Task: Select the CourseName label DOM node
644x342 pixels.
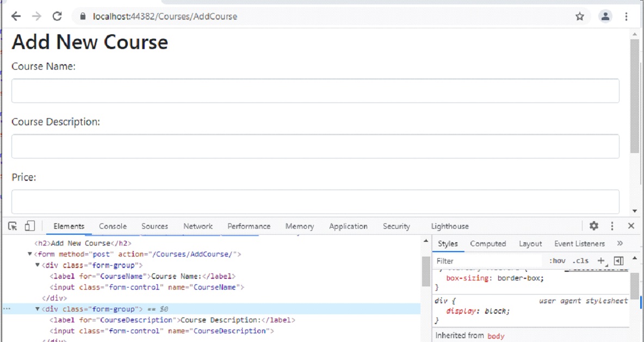Action: [x=143, y=276]
